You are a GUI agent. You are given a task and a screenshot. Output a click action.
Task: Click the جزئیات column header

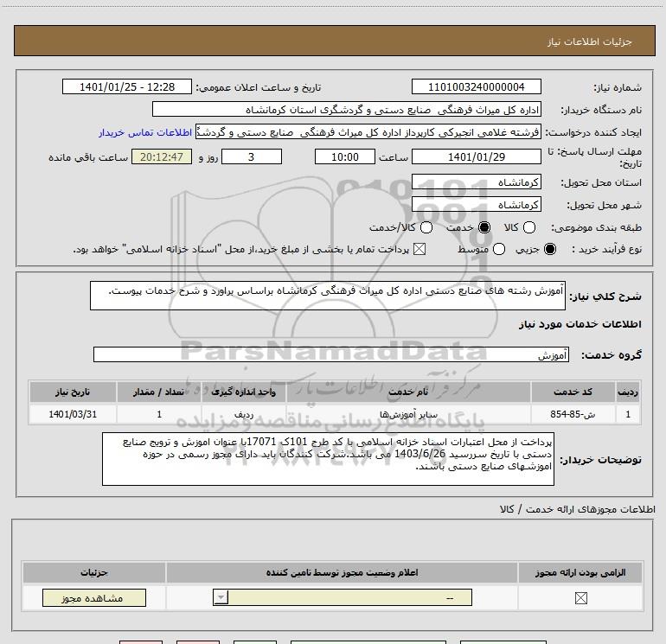click(x=94, y=572)
